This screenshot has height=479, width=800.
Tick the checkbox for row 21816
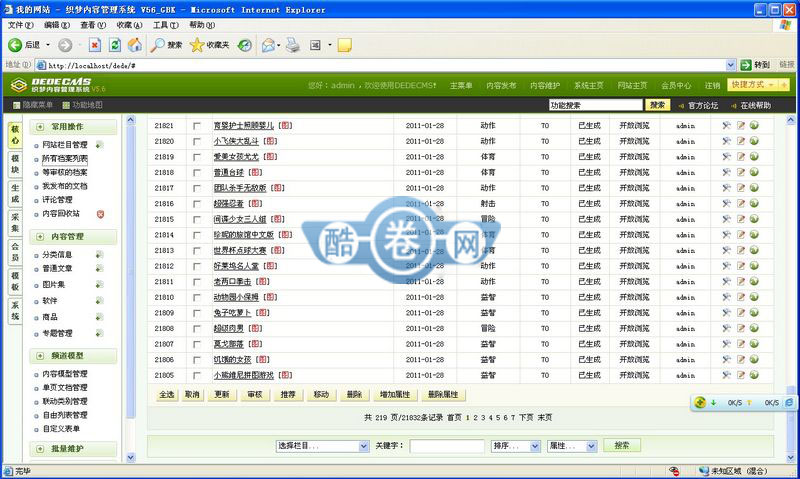(197, 204)
